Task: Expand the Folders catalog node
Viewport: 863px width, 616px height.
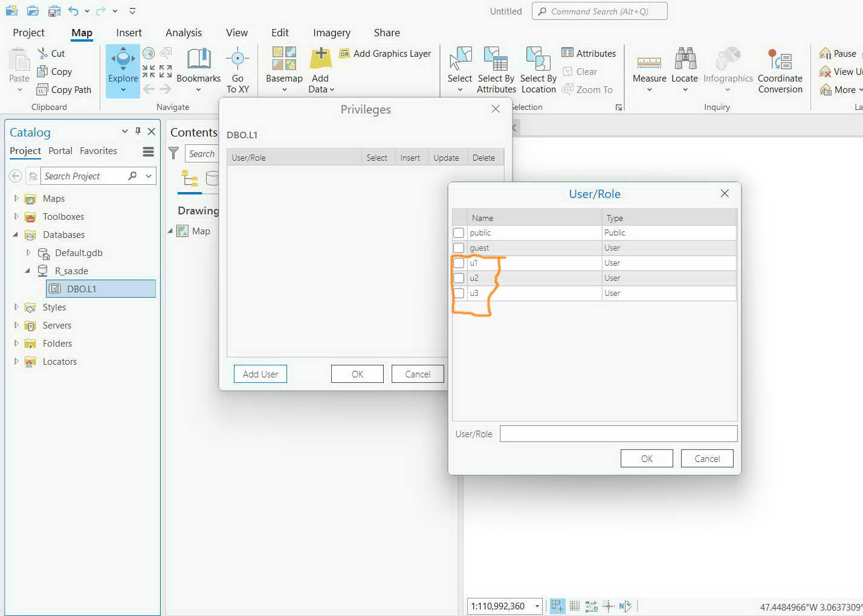Action: [16, 343]
